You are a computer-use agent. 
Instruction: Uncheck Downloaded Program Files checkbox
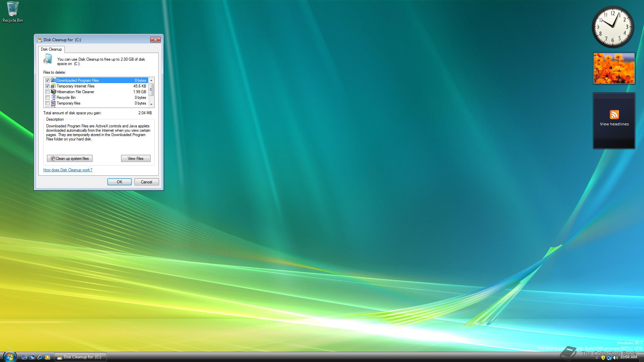pyautogui.click(x=48, y=80)
